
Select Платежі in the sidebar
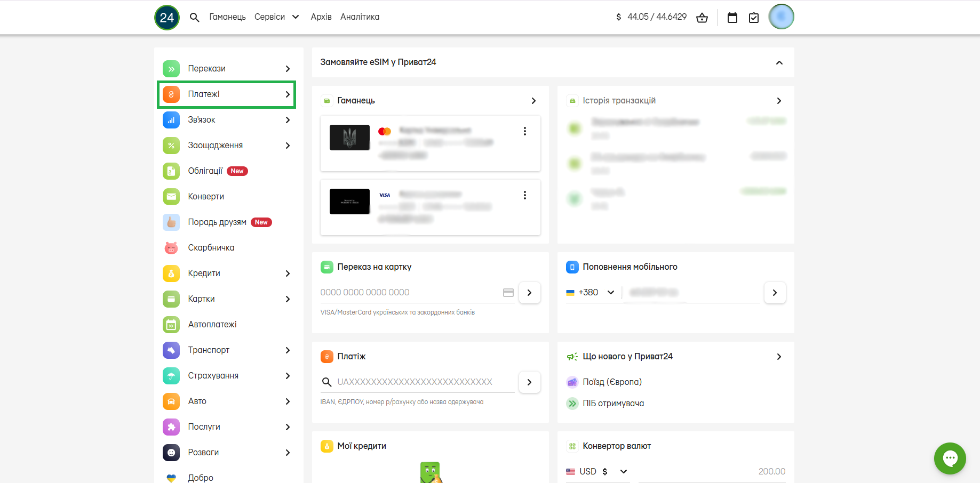tap(227, 94)
